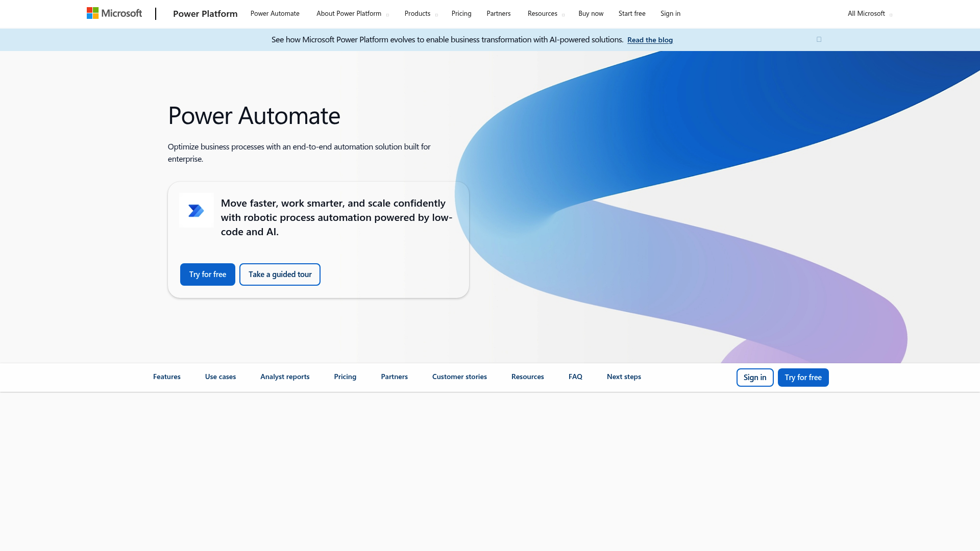Dismiss the blue announcement banner
Image resolution: width=980 pixels, height=551 pixels.
819,39
